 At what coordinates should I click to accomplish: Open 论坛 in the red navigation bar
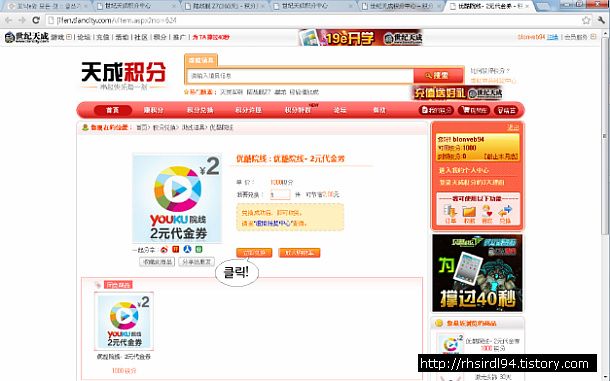tap(340, 110)
